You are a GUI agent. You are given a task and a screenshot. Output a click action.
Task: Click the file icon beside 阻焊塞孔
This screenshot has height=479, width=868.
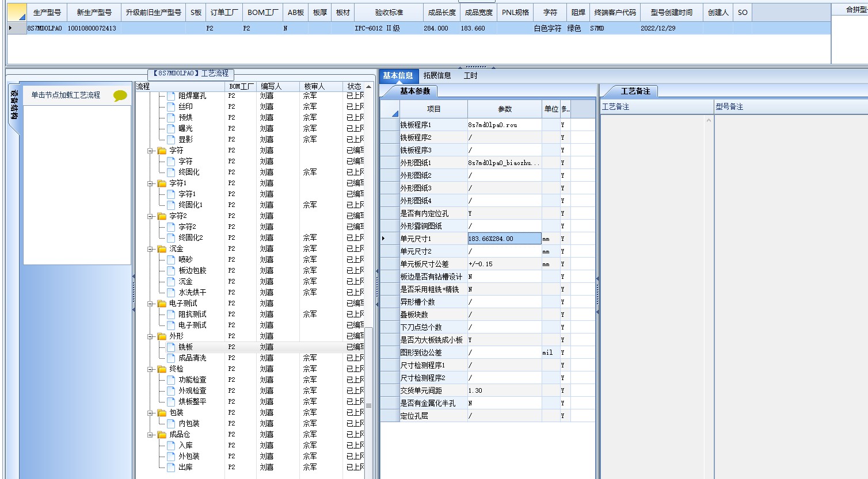click(x=171, y=95)
